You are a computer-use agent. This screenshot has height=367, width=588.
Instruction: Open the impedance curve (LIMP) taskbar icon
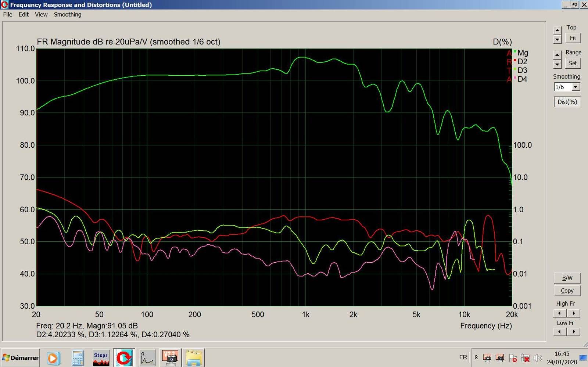pyautogui.click(x=147, y=358)
